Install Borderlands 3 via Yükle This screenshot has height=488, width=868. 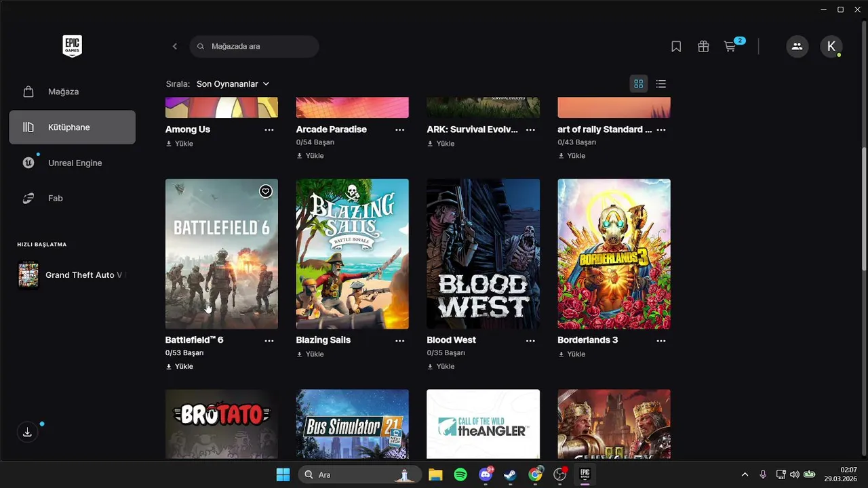(x=572, y=354)
